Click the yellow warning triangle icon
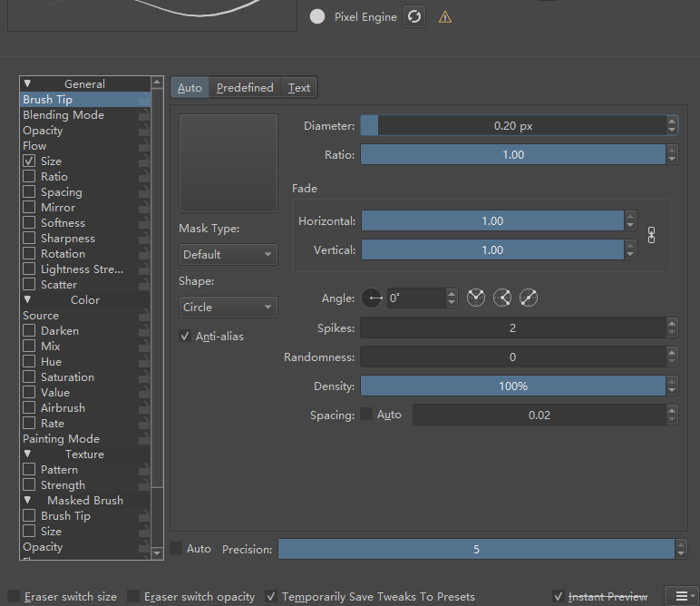This screenshot has height=606, width=700. pos(444,17)
